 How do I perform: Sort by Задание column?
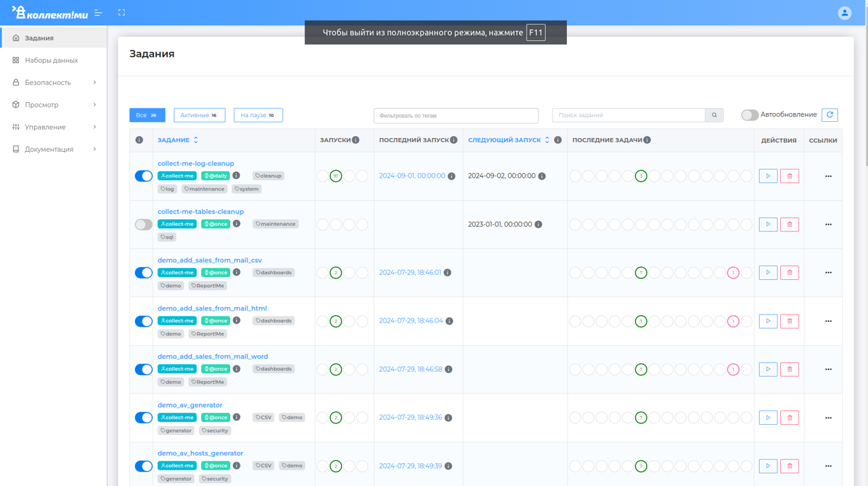(178, 140)
